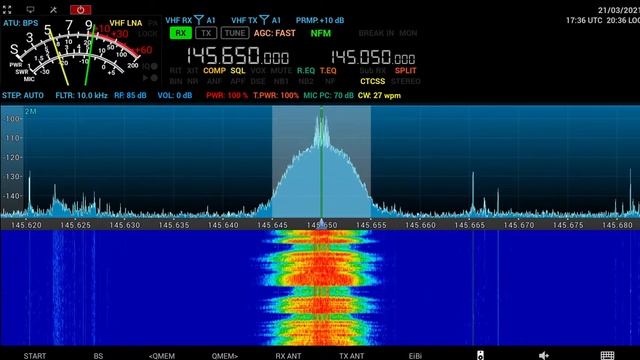Change PRMP: +10 dB preamp

click(320, 20)
